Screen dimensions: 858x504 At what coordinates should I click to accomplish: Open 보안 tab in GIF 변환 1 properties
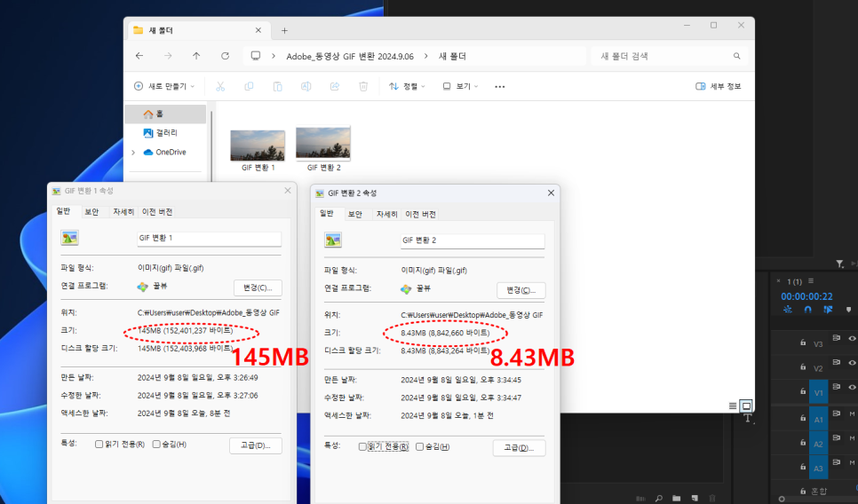coord(92,212)
